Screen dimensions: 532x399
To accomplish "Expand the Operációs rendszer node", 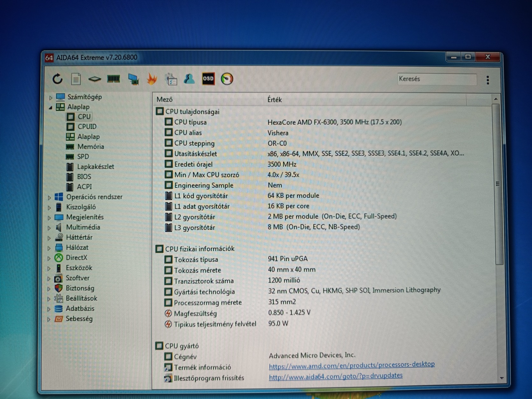I will tap(49, 198).
